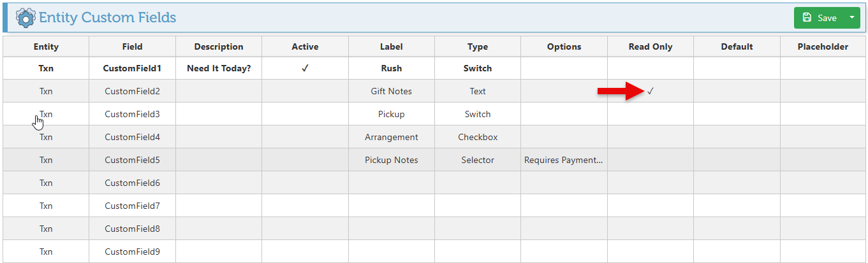
Task: Sort by the Label column header
Action: click(391, 46)
